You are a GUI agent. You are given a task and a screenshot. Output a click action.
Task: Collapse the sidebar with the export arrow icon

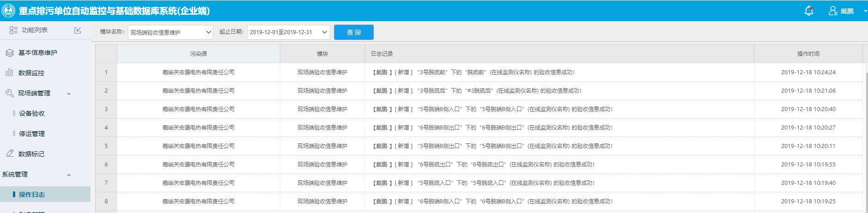click(x=78, y=30)
